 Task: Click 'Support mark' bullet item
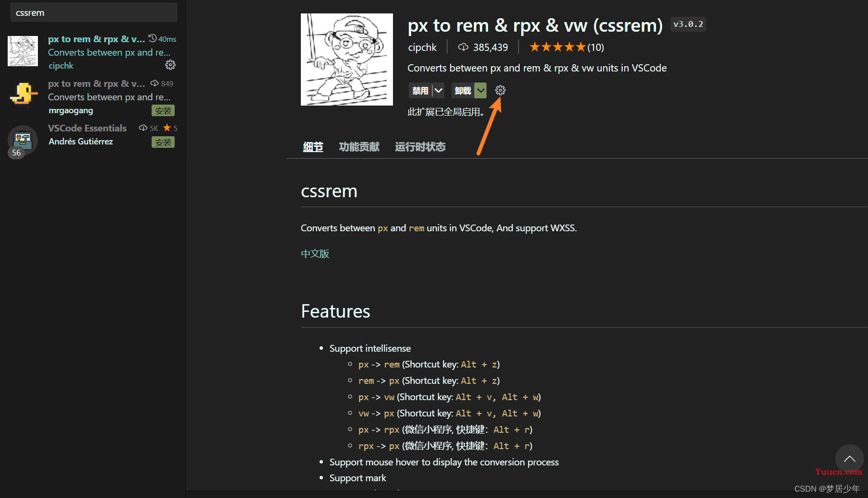point(357,478)
